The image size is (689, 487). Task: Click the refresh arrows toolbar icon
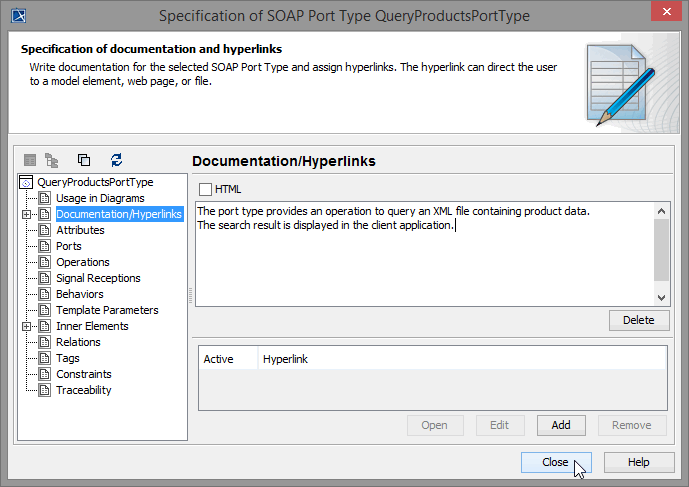116,160
